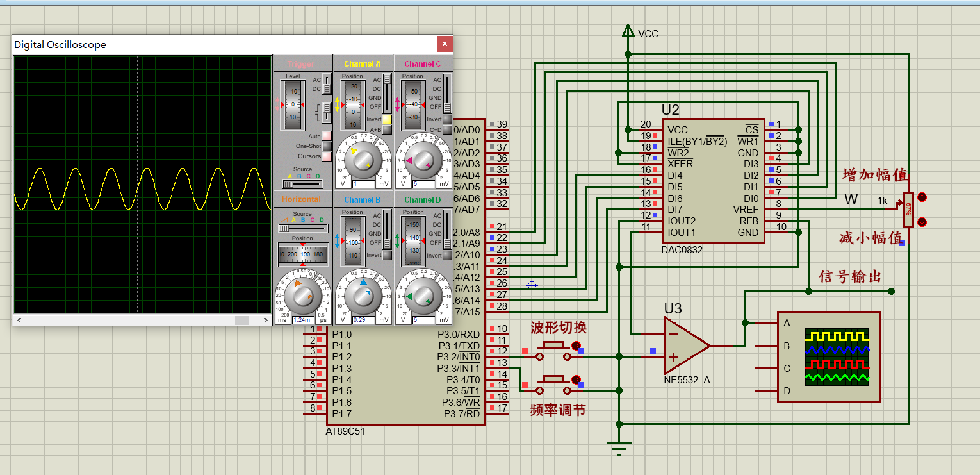This screenshot has height=475, width=980.
Task: Click the Channel C position arrow marker
Action: [x=397, y=104]
